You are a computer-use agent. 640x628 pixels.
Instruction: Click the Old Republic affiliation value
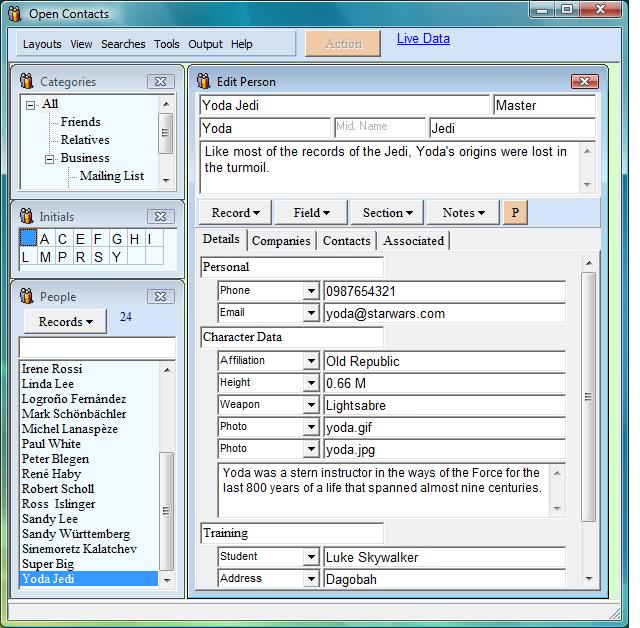click(x=444, y=361)
